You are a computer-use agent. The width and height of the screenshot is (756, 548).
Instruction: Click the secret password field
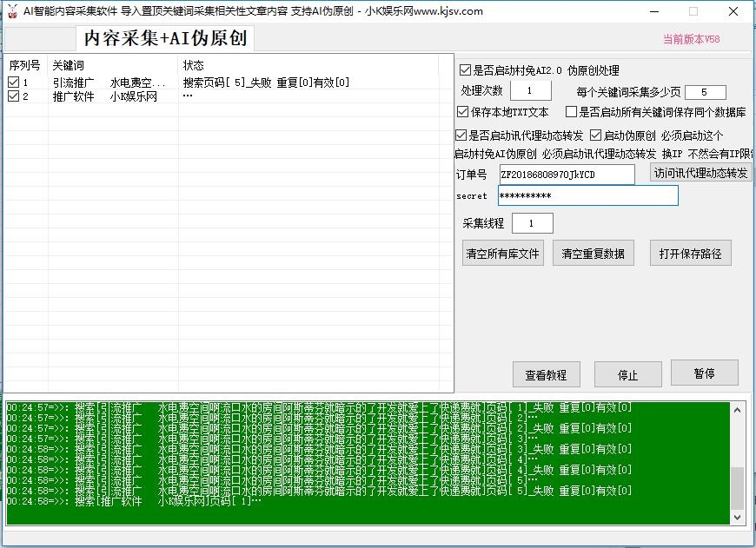pyautogui.click(x=587, y=195)
